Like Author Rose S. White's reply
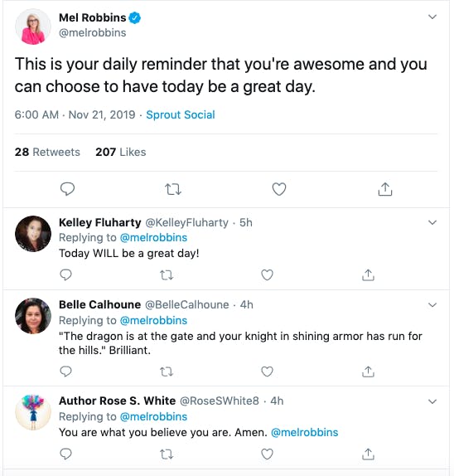This screenshot has width=454, height=476. click(x=267, y=454)
